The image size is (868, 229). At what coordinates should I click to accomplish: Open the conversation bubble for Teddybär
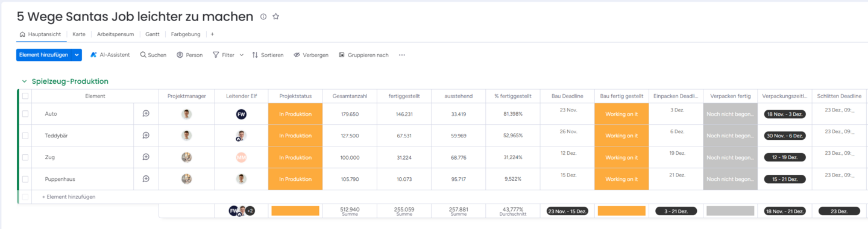click(146, 136)
